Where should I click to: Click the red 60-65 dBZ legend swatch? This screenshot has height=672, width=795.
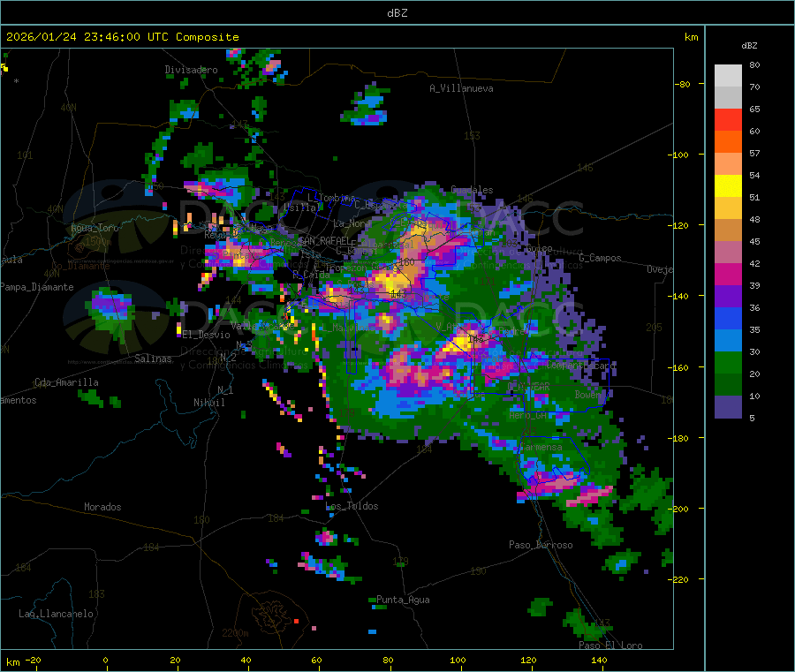coord(728,119)
